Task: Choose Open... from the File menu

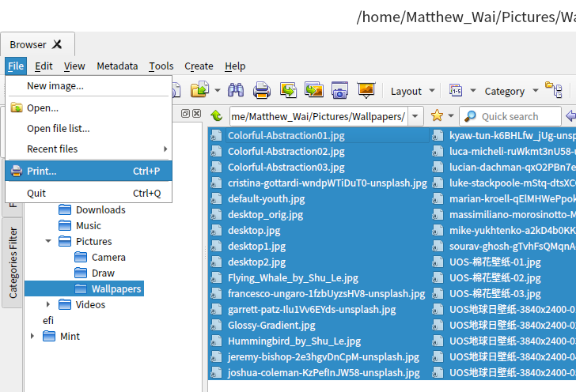Action: pos(89,108)
